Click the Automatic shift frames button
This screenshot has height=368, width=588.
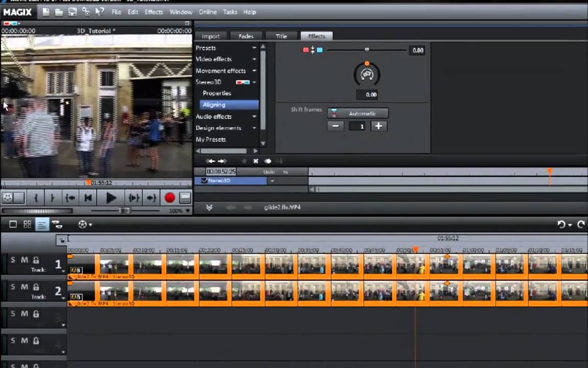click(358, 113)
